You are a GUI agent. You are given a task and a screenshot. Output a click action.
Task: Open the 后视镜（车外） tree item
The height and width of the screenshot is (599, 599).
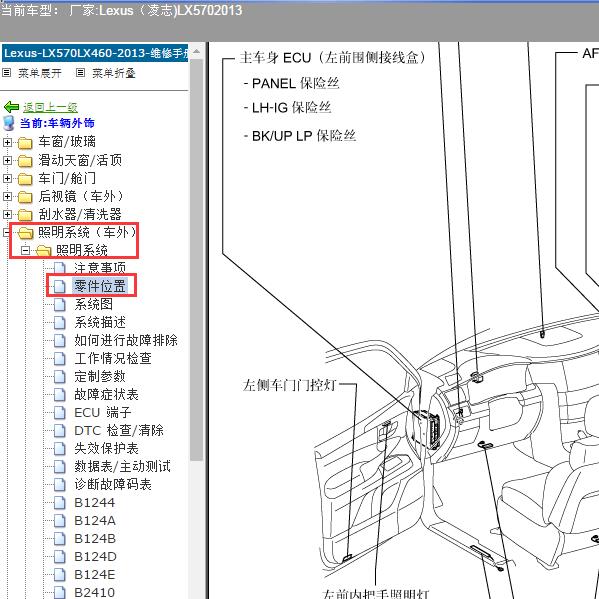(81, 196)
